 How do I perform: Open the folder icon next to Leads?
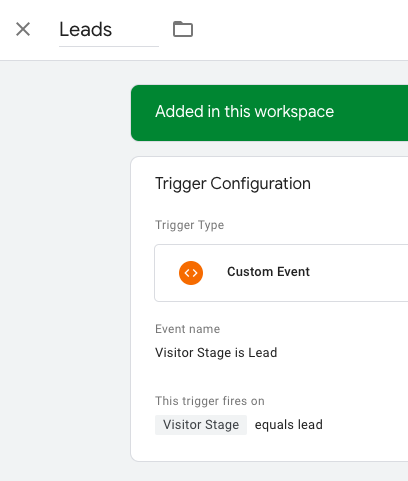tap(183, 29)
